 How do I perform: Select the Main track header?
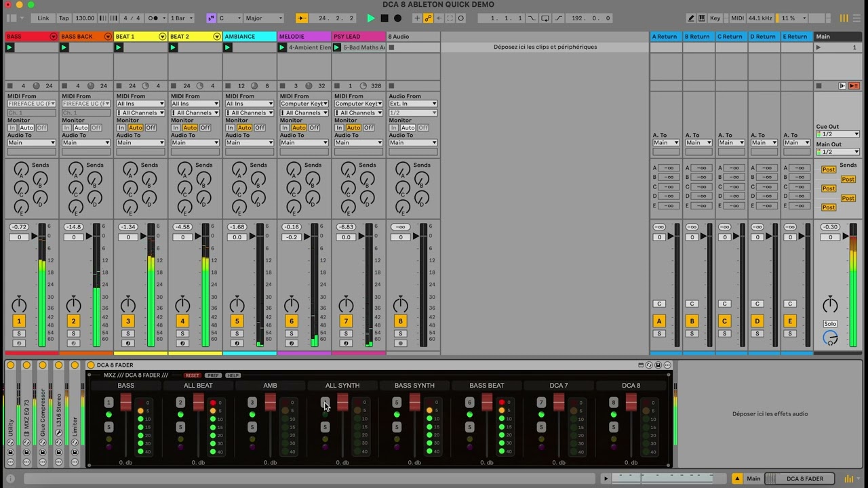pyautogui.click(x=837, y=37)
